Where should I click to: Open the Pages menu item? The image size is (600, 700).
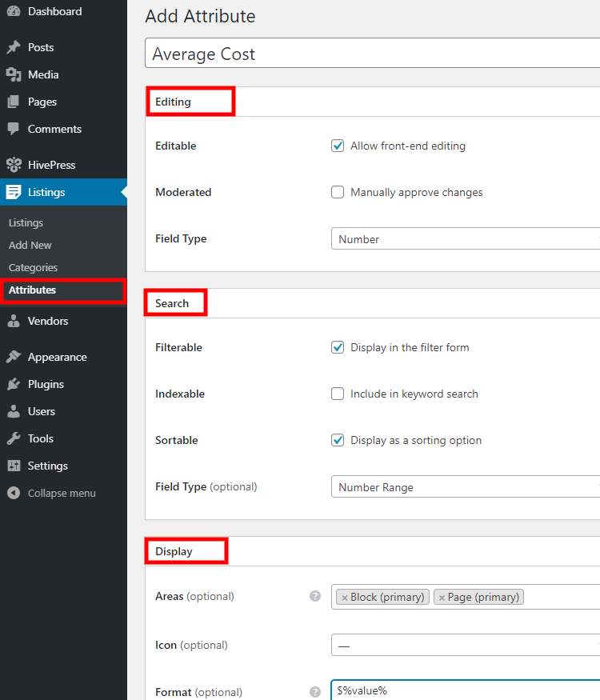[x=63, y=102]
